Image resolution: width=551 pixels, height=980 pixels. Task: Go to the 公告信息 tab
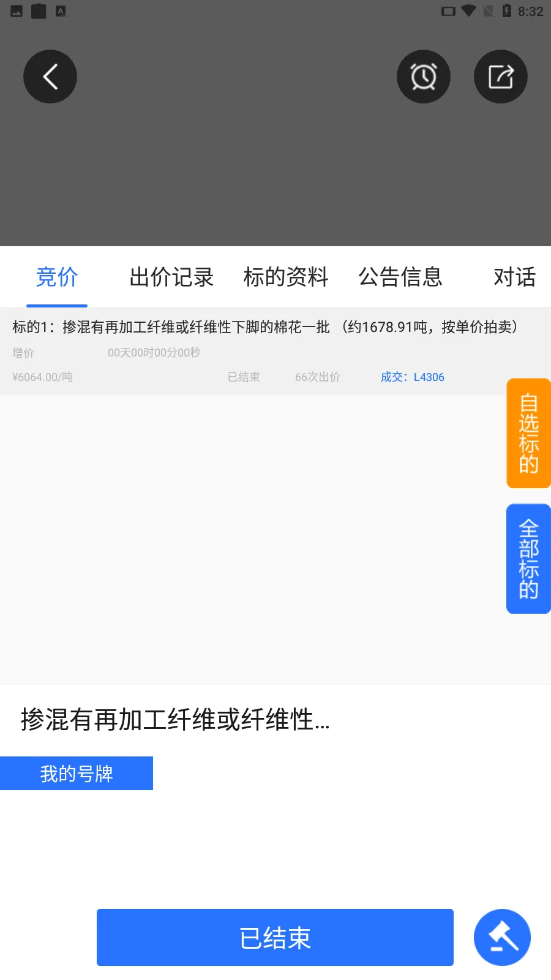400,277
